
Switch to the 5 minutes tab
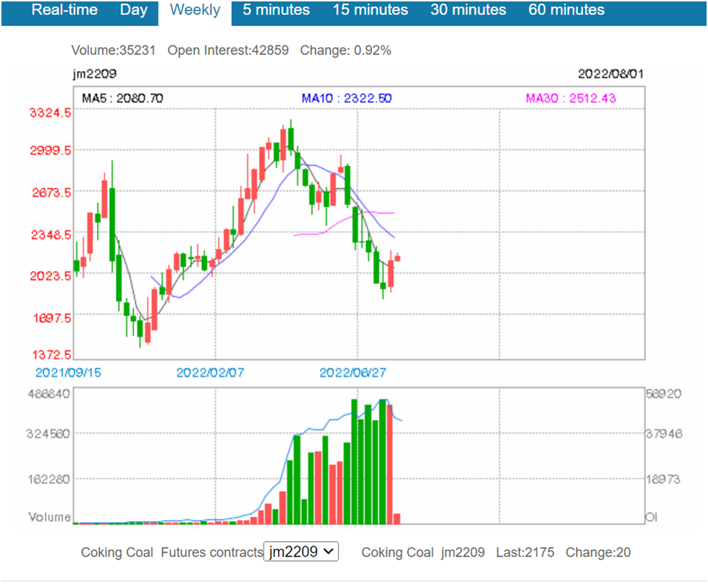[277, 10]
